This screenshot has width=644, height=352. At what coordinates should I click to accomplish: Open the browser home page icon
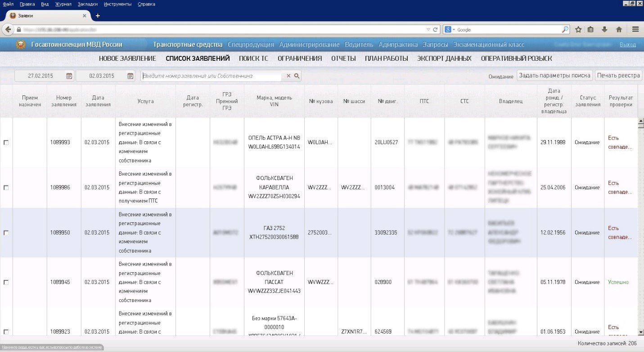pyautogui.click(x=619, y=29)
